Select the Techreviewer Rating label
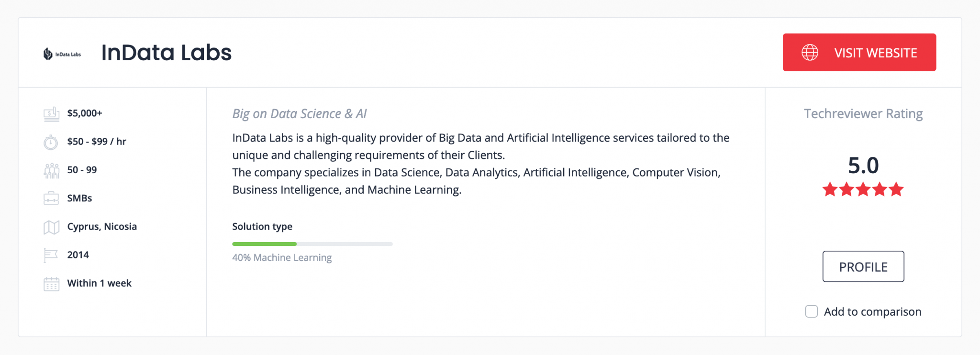The height and width of the screenshot is (355, 980). click(862, 113)
